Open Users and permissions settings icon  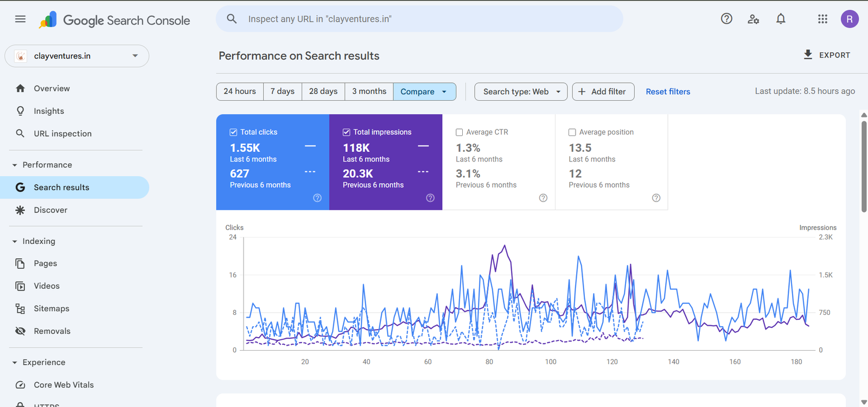pos(753,19)
